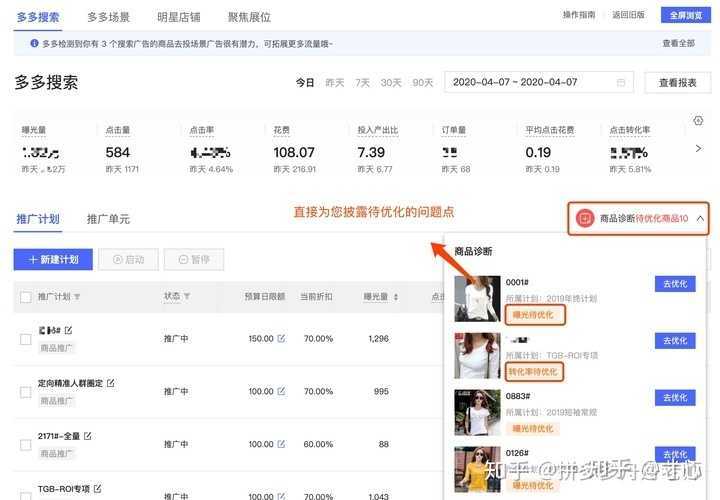Filter by 推广计划 column funnel icon
Image resolution: width=720 pixels, height=500 pixels.
click(77, 297)
